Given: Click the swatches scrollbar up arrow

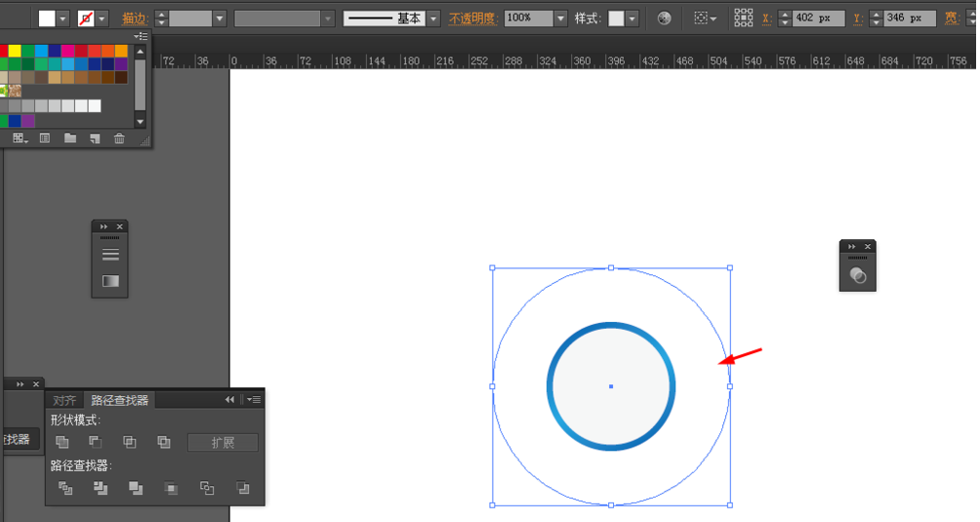Looking at the screenshot, I should click(x=140, y=52).
